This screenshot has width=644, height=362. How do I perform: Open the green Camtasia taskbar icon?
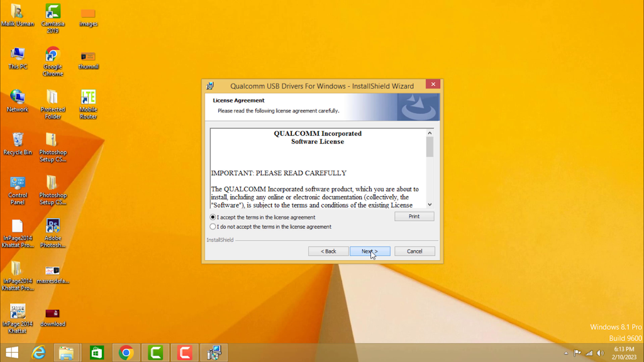[x=156, y=353]
